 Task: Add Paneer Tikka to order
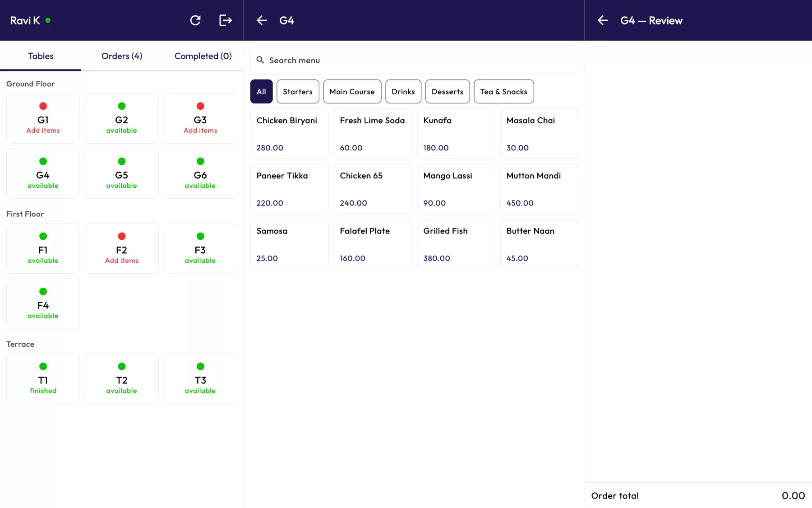click(x=289, y=189)
